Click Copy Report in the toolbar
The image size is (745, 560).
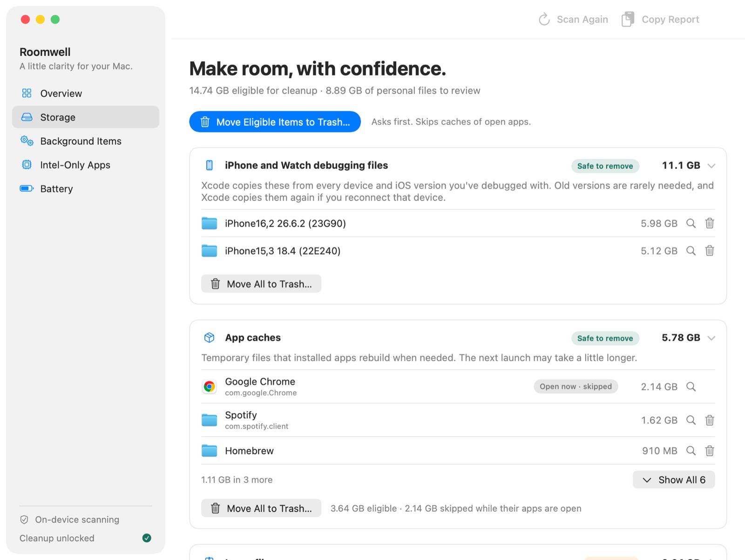point(661,20)
